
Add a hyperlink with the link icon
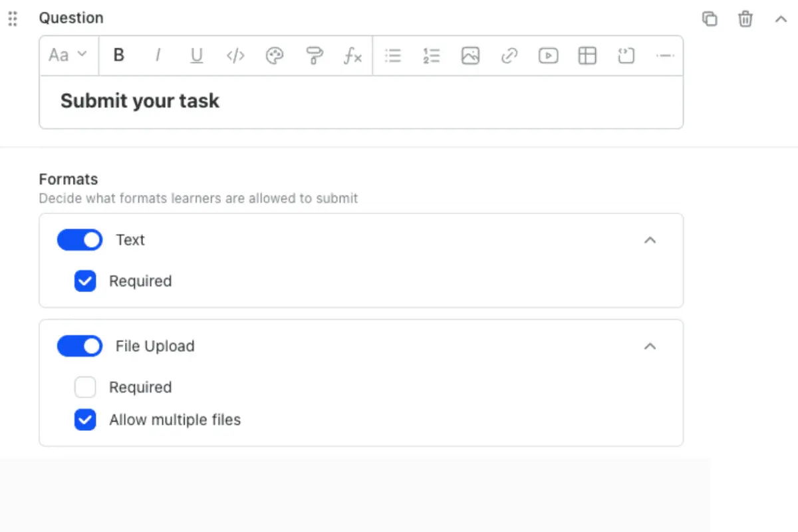click(x=509, y=56)
